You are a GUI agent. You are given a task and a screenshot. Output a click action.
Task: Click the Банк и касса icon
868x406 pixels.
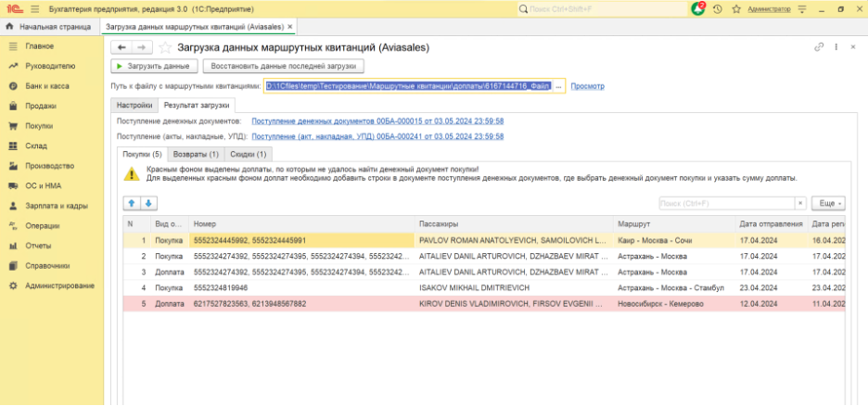point(13,86)
